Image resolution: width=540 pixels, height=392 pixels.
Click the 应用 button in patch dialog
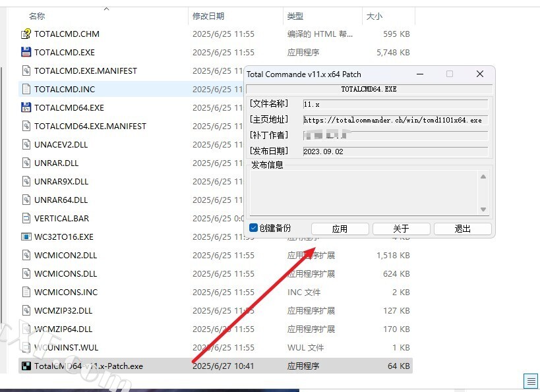[x=340, y=229]
